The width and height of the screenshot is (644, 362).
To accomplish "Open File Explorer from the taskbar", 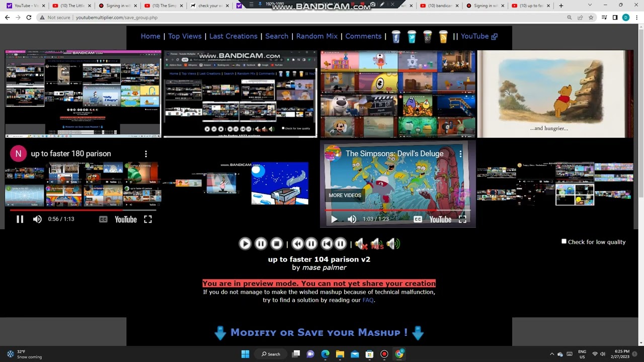I will (340, 354).
